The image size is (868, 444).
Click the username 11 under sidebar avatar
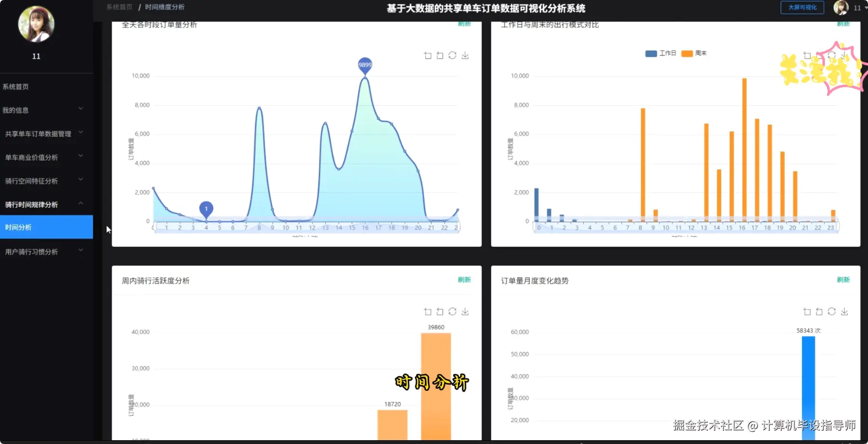(36, 56)
